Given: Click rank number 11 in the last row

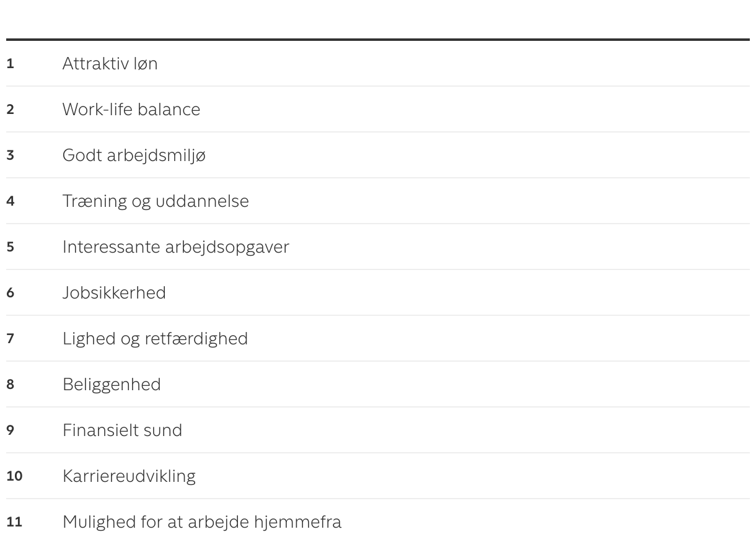Looking at the screenshot, I should pyautogui.click(x=14, y=522).
